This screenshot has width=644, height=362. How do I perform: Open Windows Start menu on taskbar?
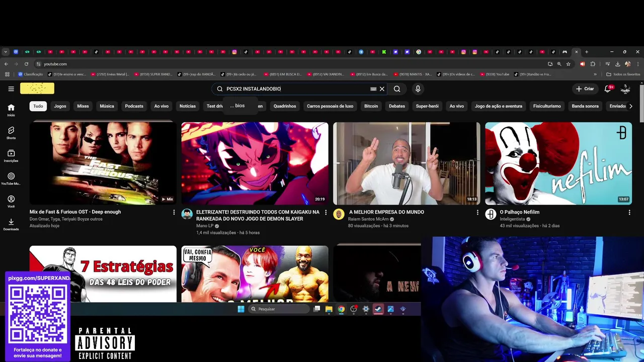(x=241, y=309)
